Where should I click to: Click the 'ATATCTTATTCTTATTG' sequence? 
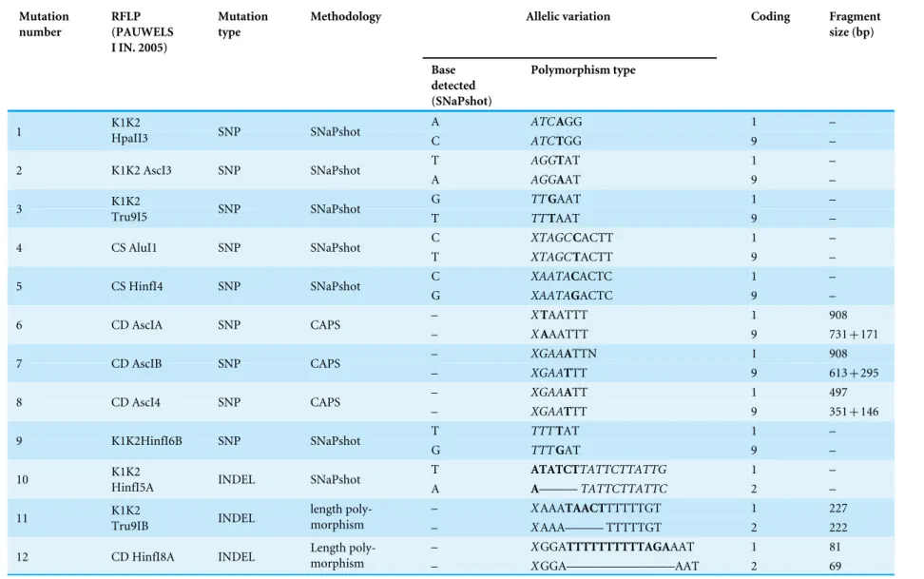point(599,470)
